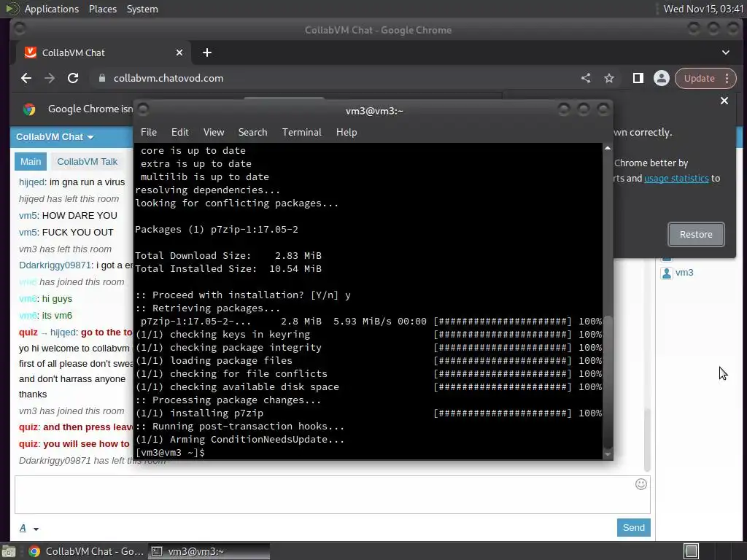
Task: Open Chrome profile avatar
Action: pos(661,78)
